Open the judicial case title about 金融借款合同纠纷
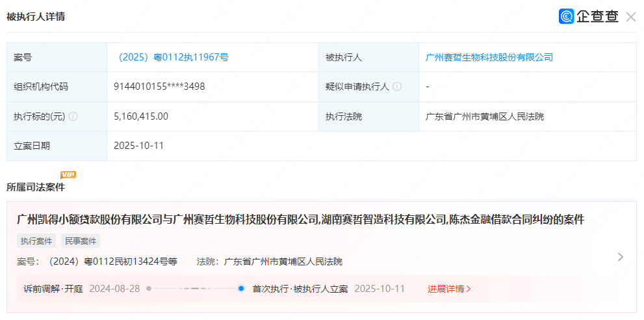This screenshot has height=320, width=644. pos(300,220)
